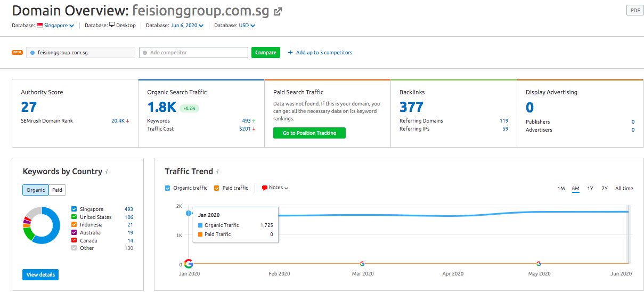The width and height of the screenshot is (644, 292).
Task: Select the 1Y time range
Action: 590,189
